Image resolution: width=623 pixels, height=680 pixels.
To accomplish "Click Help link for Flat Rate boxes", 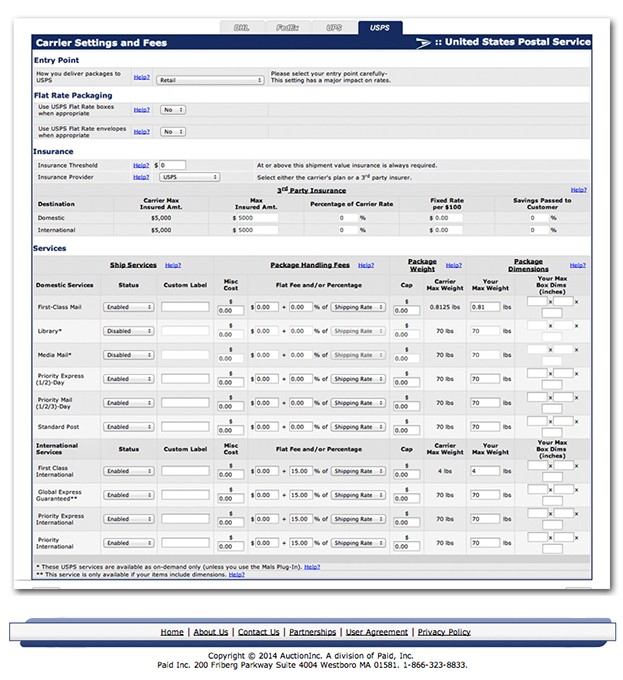I will (141, 110).
